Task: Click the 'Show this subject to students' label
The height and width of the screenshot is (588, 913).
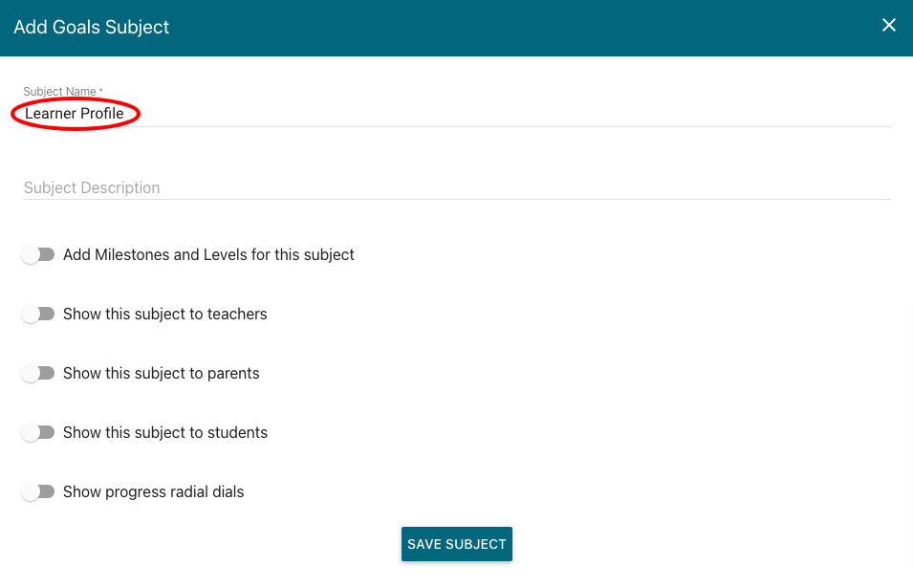Action: click(165, 432)
